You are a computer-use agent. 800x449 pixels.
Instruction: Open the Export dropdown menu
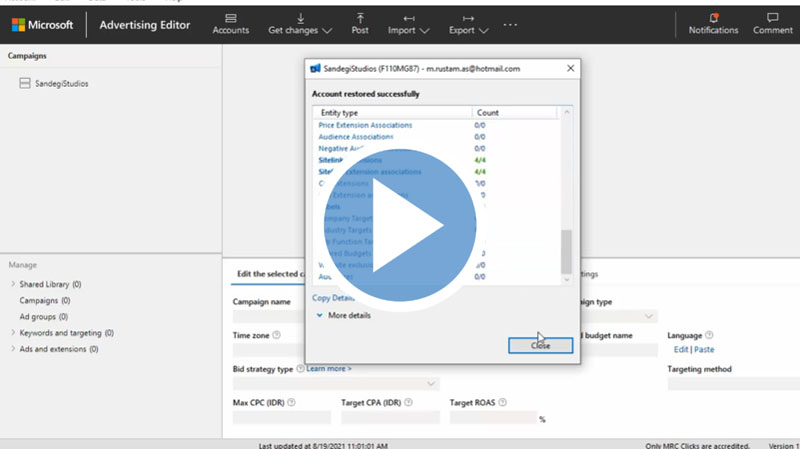(468, 24)
